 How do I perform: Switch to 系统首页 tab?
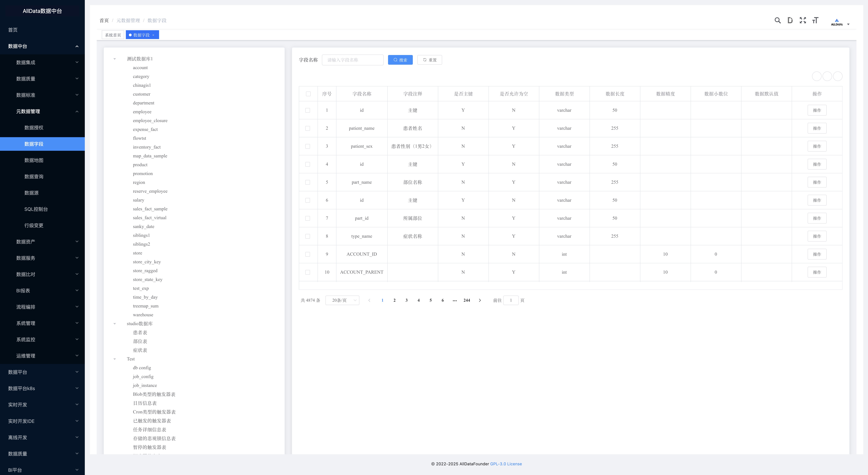click(x=113, y=35)
